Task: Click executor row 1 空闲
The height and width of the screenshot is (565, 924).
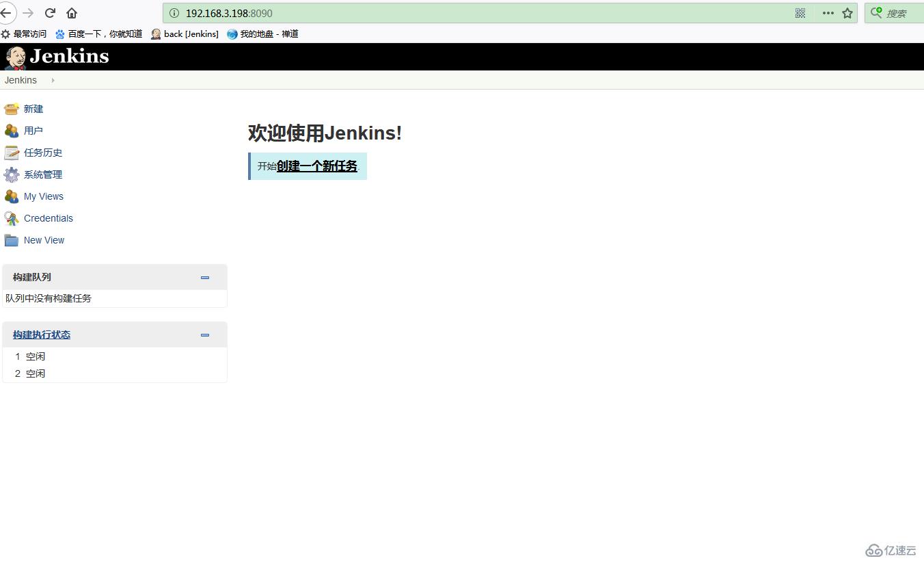Action: [115, 356]
